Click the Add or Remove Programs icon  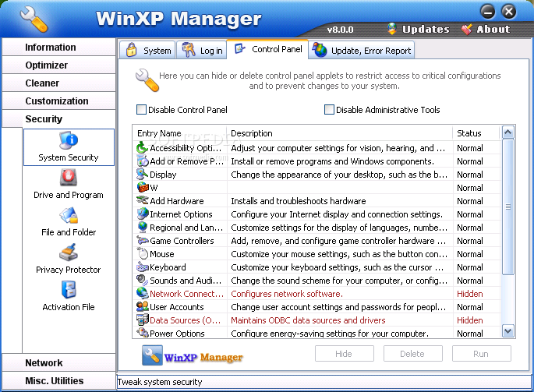(143, 161)
